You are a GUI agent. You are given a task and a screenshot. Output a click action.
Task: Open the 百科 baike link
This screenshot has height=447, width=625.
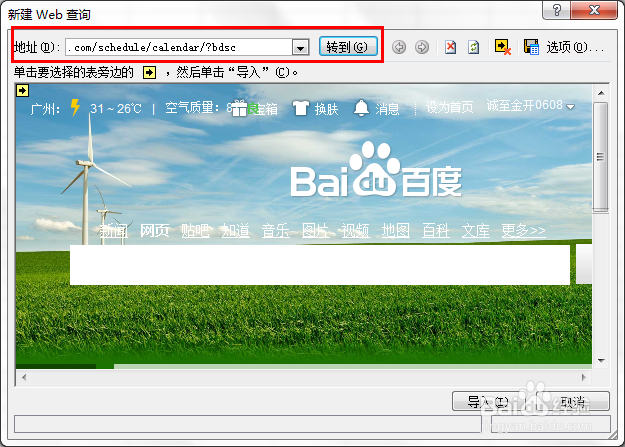tap(436, 230)
